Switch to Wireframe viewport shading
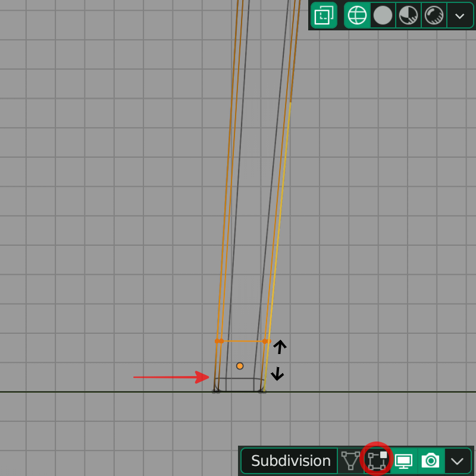Viewport: 476px width, 476px height. click(x=357, y=15)
